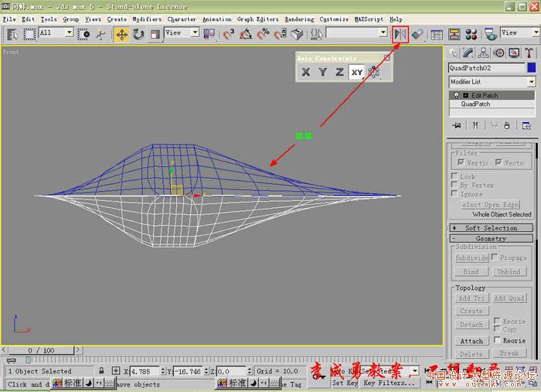Click the Set Key button
Viewport: 541px width, 392px height.
(x=345, y=383)
